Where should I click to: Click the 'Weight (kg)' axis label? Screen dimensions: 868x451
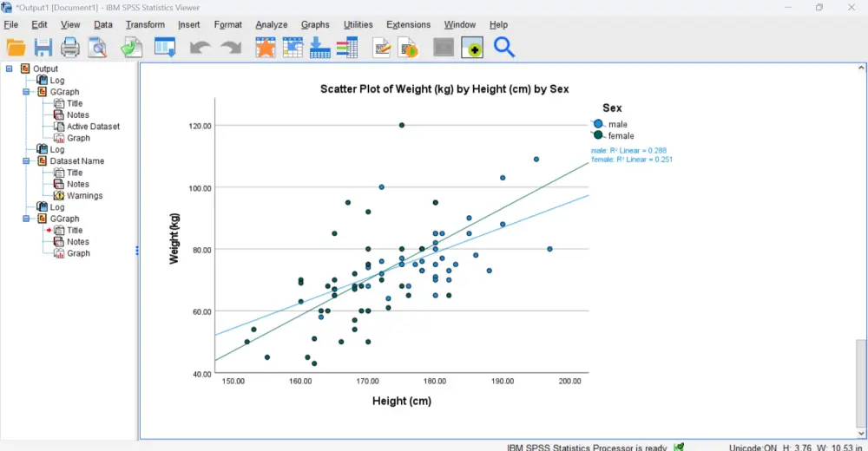(x=174, y=239)
